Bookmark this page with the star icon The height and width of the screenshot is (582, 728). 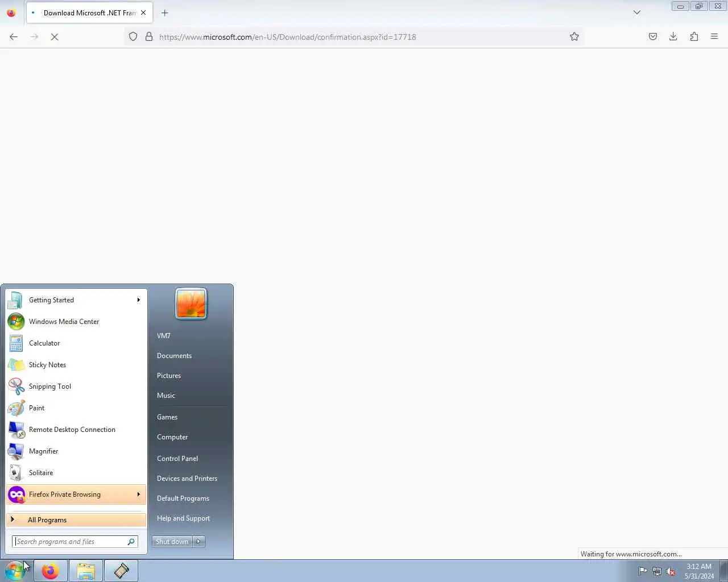coord(574,36)
